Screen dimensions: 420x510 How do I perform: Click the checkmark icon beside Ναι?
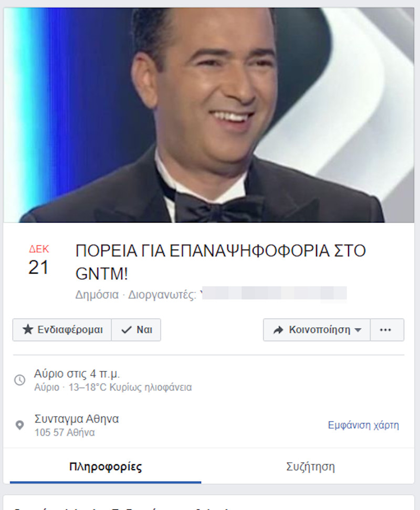pyautogui.click(x=126, y=330)
